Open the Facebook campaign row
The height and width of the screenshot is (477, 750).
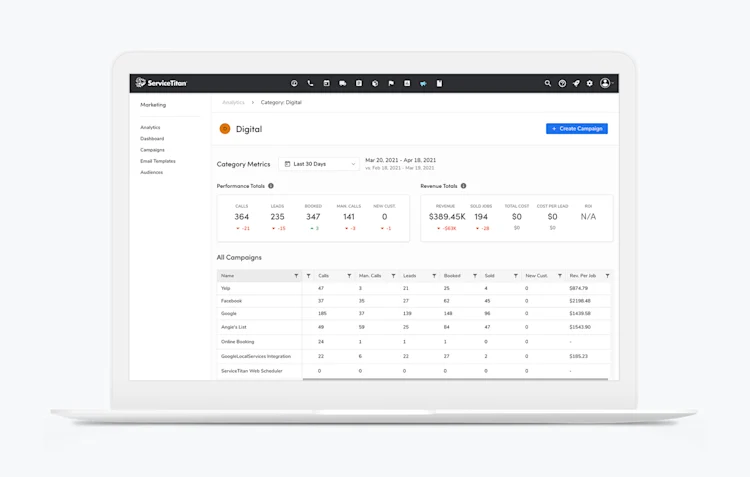pos(414,301)
